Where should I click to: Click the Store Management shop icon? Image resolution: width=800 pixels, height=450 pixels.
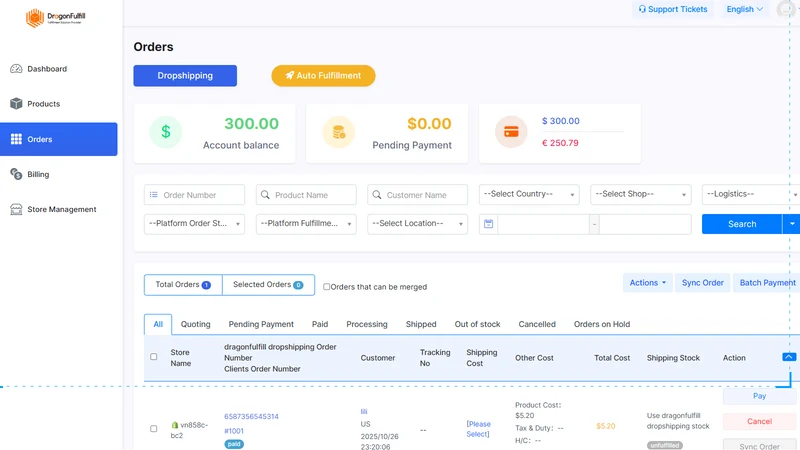(x=16, y=209)
